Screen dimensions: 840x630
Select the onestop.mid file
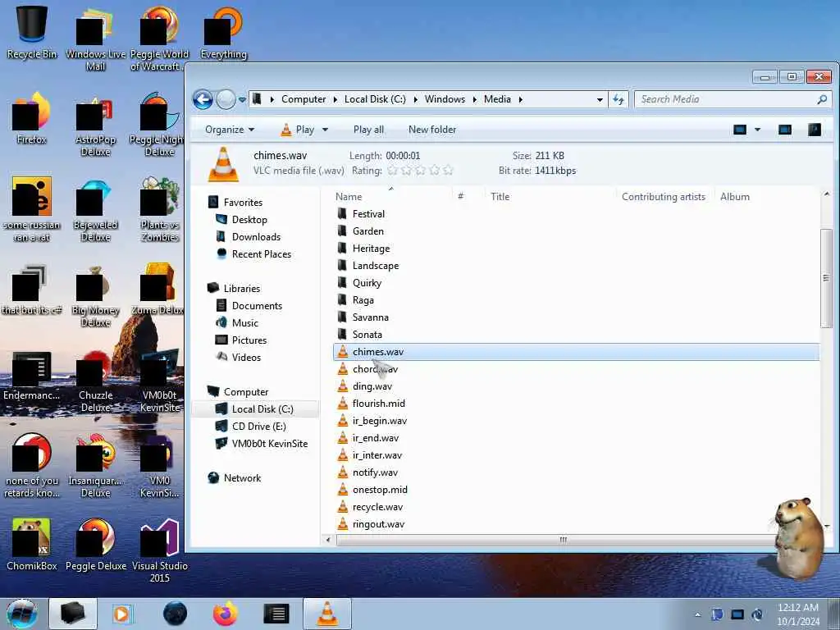[380, 490]
